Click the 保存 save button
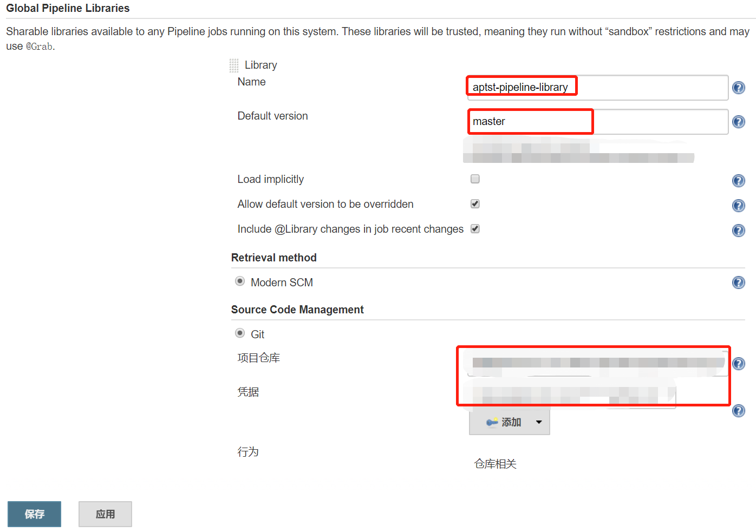756x532 pixels. (x=34, y=514)
